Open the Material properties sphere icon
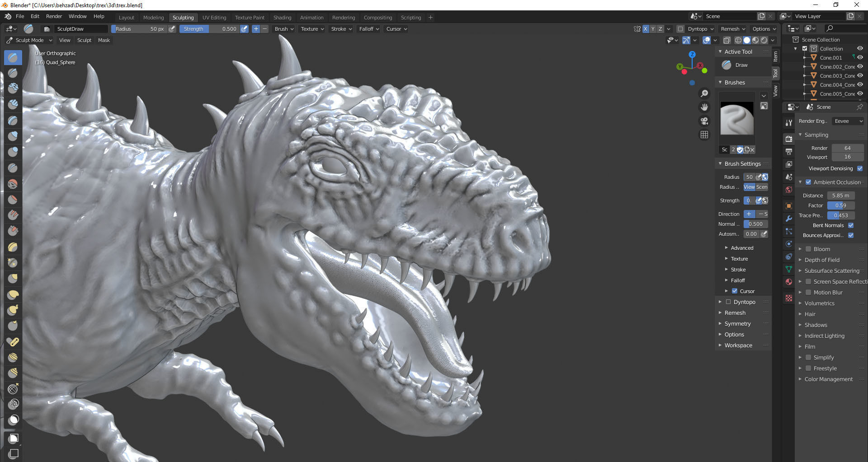 coord(789,282)
